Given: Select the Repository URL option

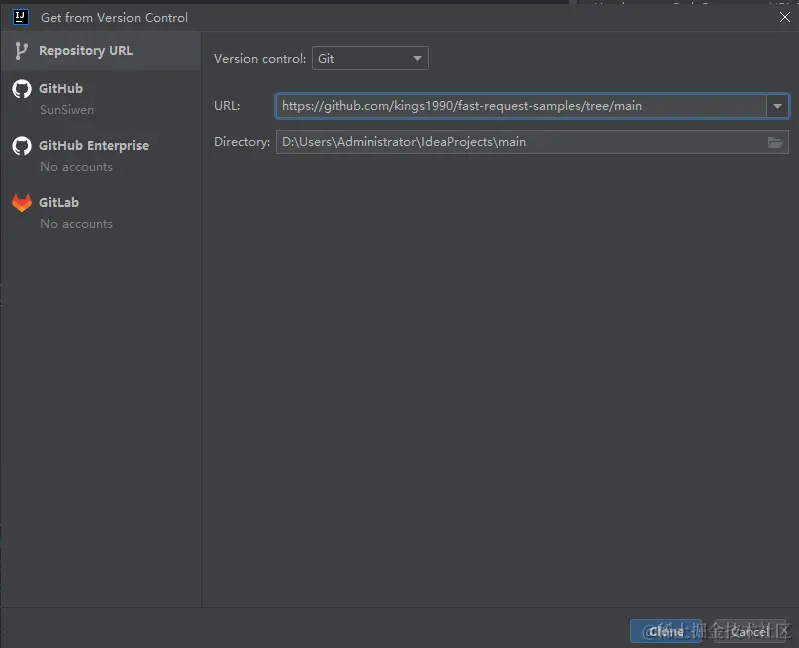Looking at the screenshot, I should coord(100,50).
